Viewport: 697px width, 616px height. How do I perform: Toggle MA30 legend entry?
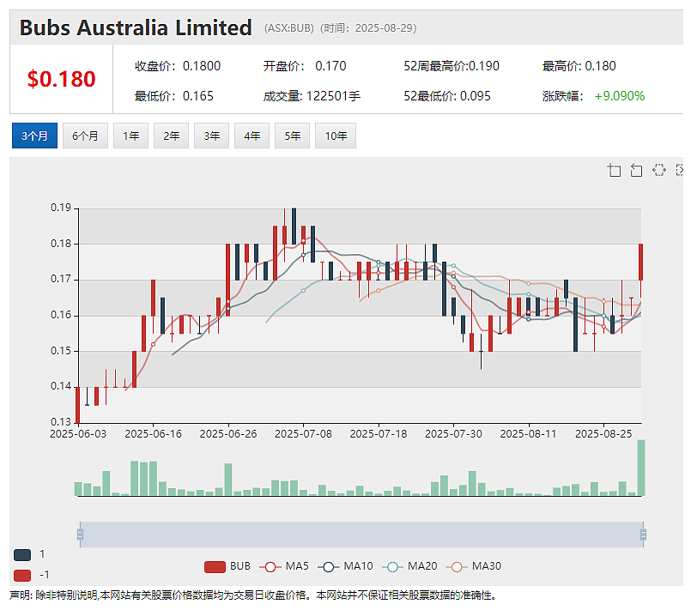[474, 566]
